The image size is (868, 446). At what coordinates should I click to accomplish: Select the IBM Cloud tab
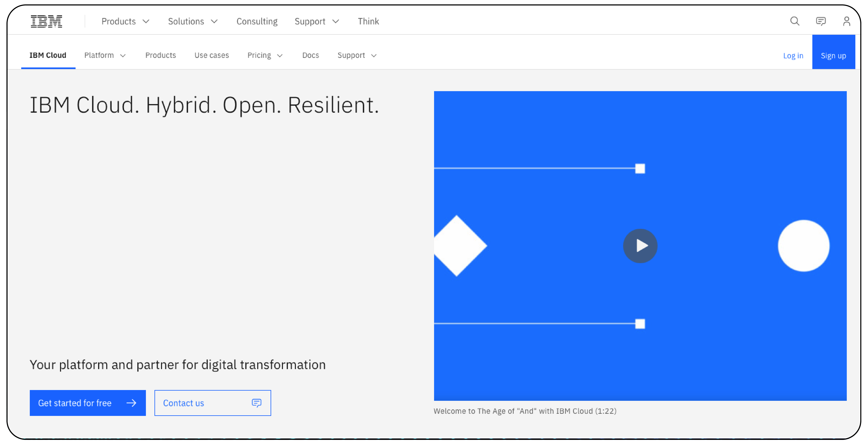[x=48, y=55]
